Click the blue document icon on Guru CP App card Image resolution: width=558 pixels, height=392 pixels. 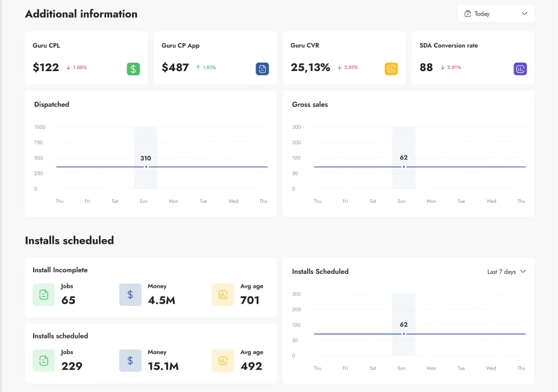click(262, 69)
